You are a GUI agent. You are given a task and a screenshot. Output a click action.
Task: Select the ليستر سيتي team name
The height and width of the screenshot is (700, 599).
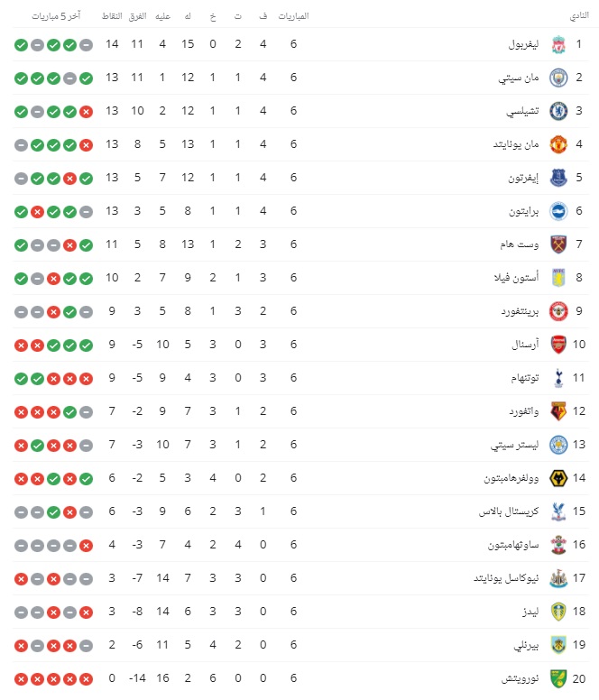coord(516,445)
